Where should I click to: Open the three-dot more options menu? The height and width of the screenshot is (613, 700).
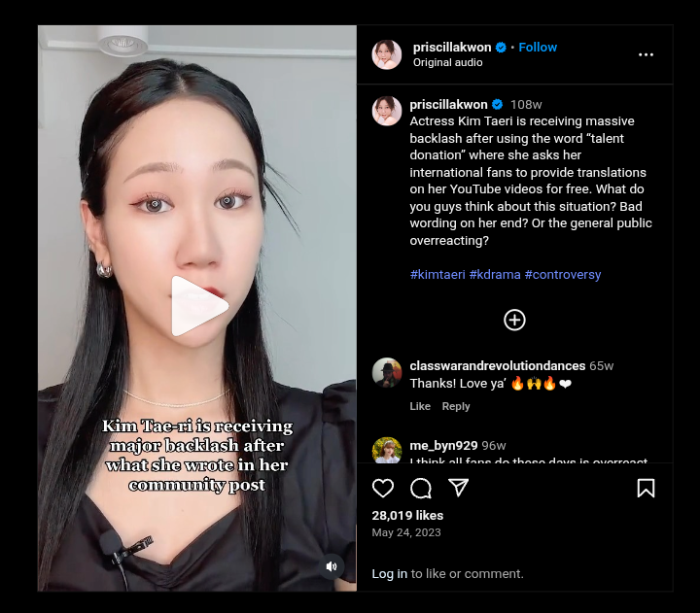(646, 54)
